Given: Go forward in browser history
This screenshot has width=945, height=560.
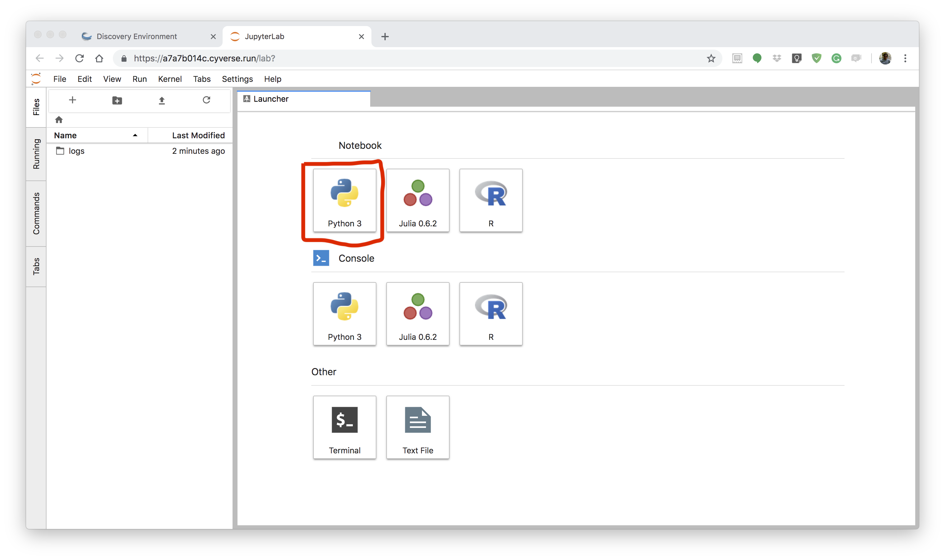Looking at the screenshot, I should (x=60, y=58).
